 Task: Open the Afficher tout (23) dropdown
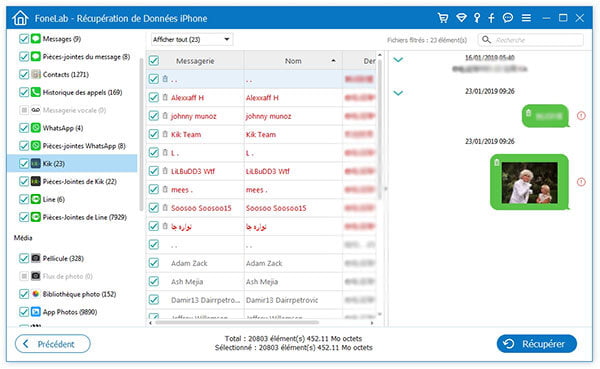191,39
